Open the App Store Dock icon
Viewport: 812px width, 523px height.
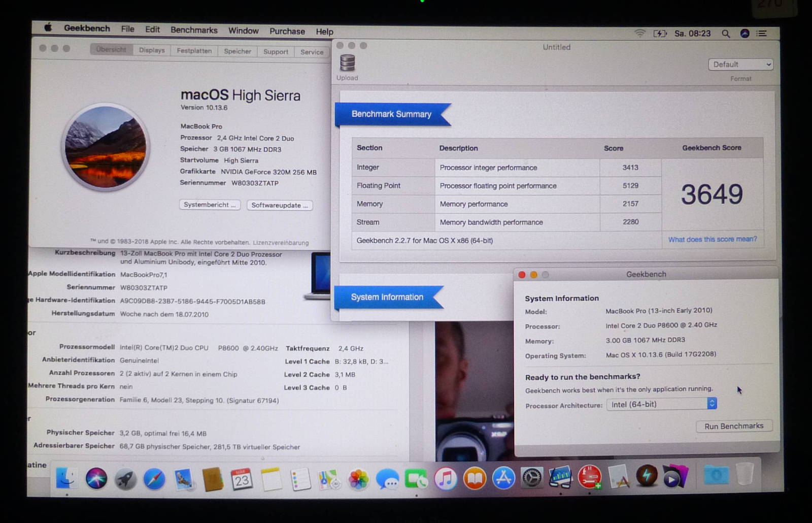point(503,478)
